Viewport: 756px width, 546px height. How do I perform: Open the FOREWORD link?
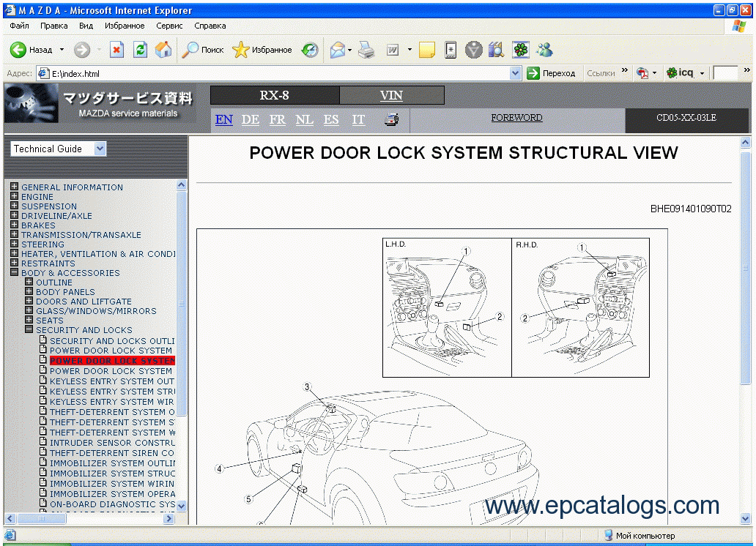517,118
